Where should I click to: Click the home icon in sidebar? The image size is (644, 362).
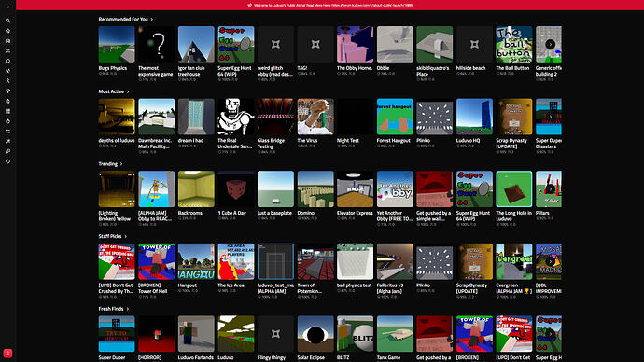7,31
